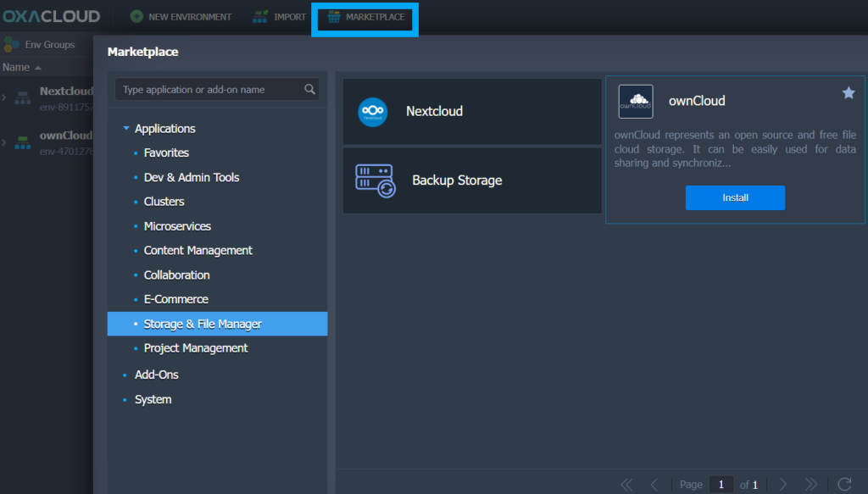Click the page number field
Screen dimensions: 868x494
(x=721, y=485)
